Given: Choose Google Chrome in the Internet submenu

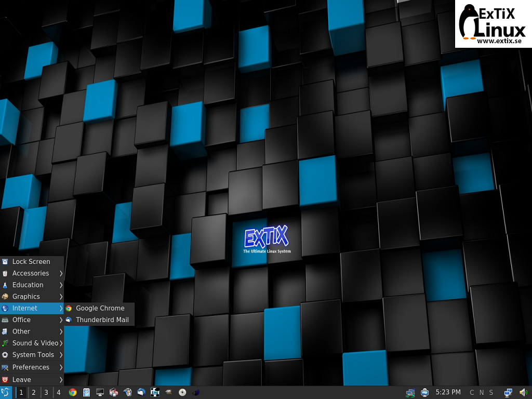Looking at the screenshot, I should (x=99, y=308).
